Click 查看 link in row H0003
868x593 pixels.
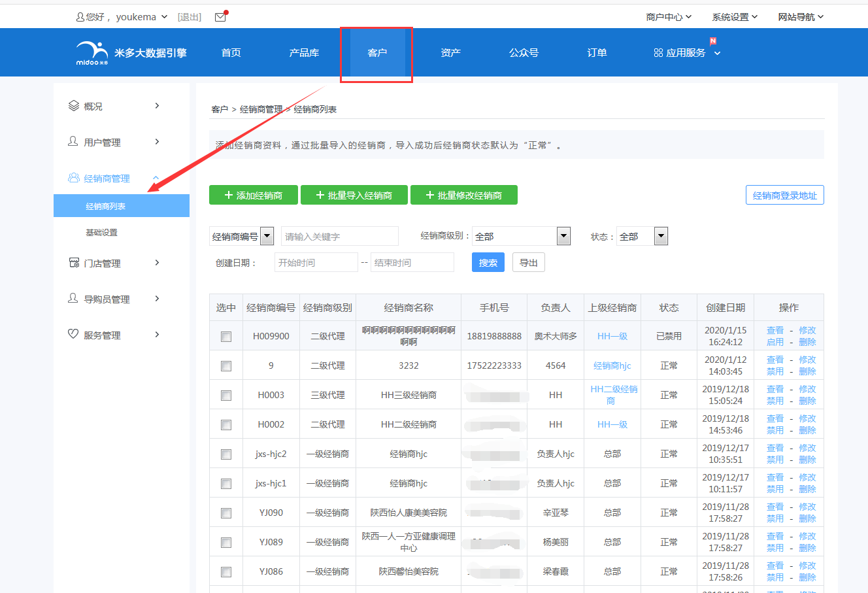775,389
